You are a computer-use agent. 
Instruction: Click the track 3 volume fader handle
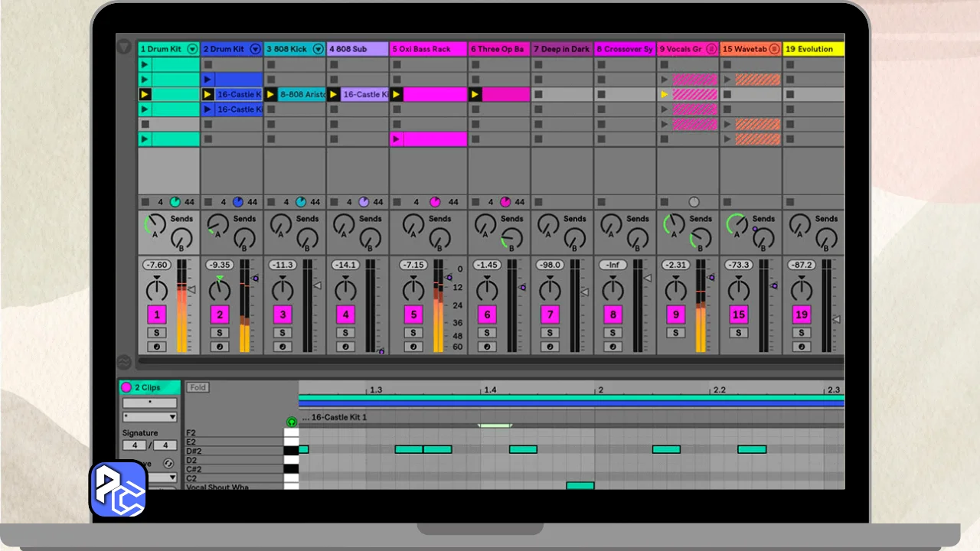click(x=317, y=285)
